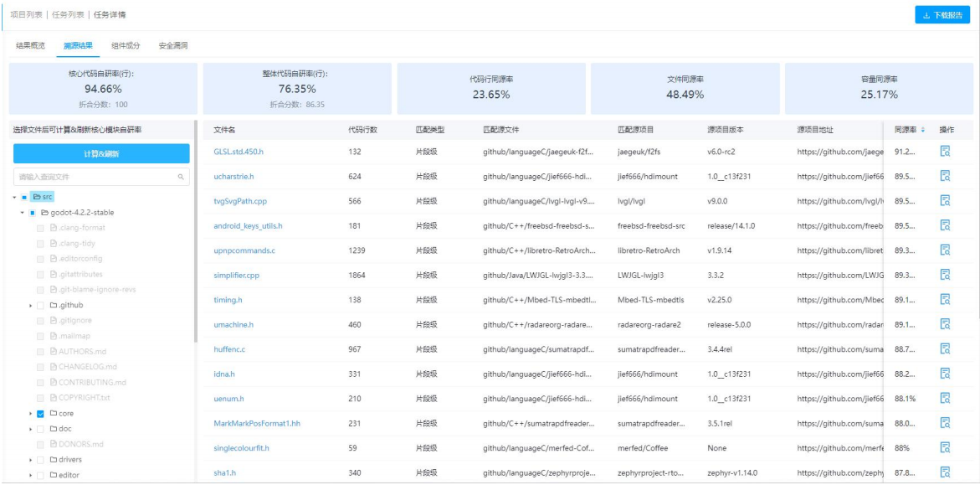Open detail icon for GLSL.std.450.h row
The height and width of the screenshot is (485, 980).
[945, 152]
